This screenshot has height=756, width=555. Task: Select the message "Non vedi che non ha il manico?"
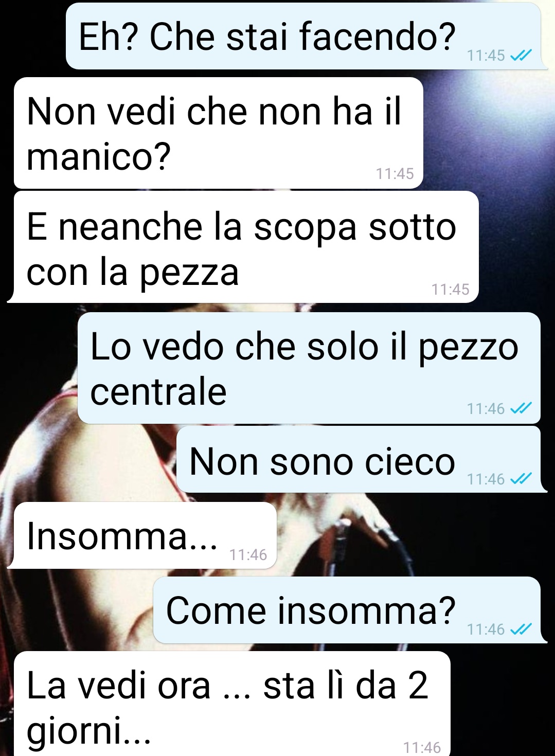[x=219, y=133]
